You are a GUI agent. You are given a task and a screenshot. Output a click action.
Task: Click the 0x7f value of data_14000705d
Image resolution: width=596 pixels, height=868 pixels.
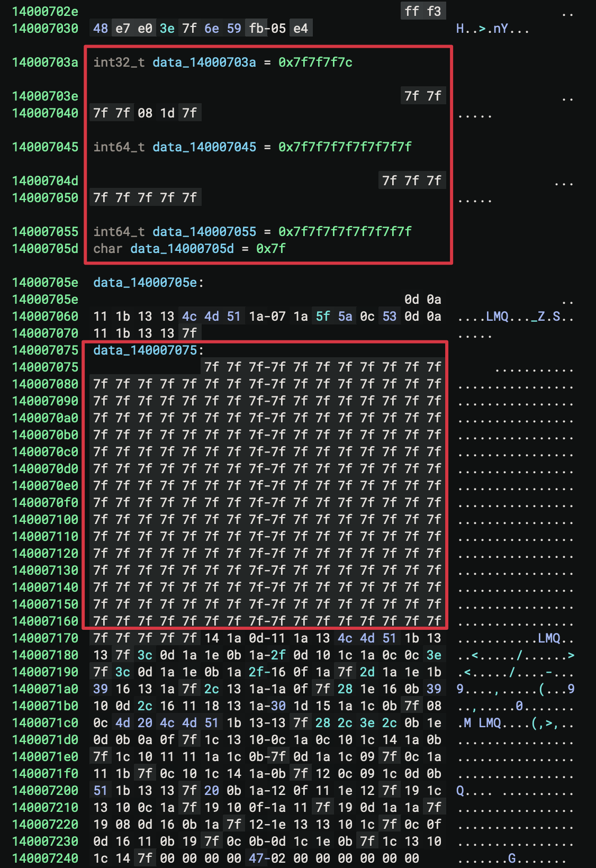pyautogui.click(x=271, y=248)
